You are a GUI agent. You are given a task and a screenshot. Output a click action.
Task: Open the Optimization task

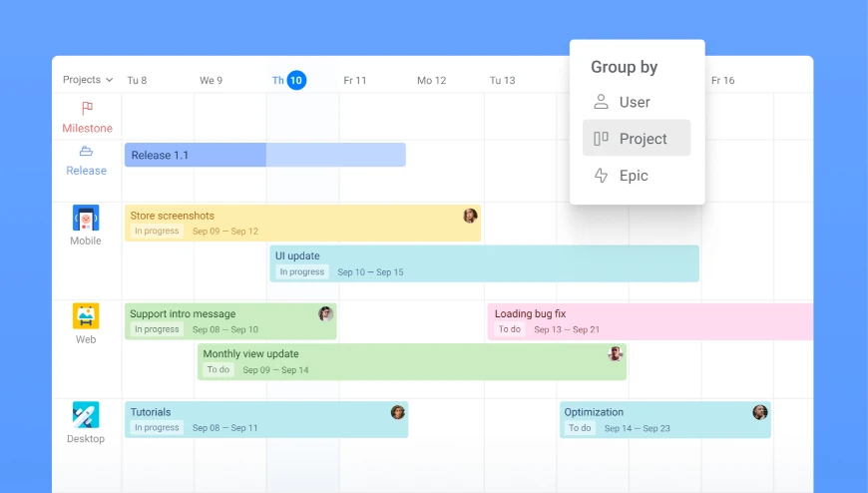[x=665, y=420]
